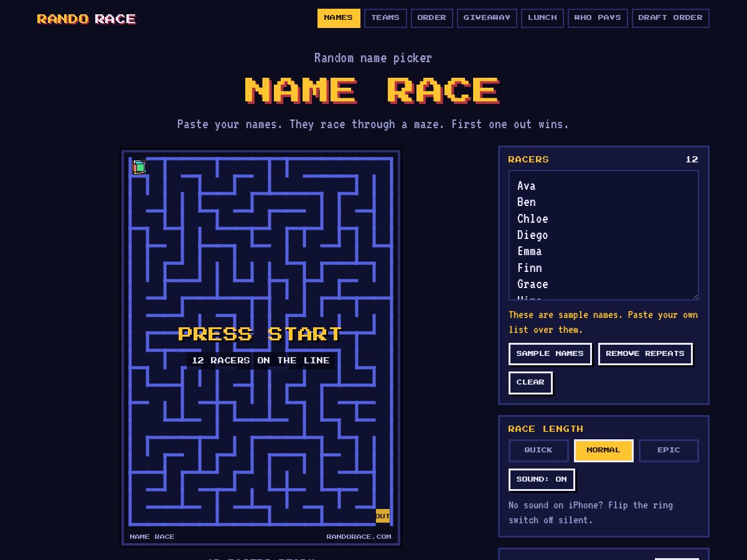Go to the Order tab
Viewport: 747px width, 560px height.
click(x=431, y=18)
